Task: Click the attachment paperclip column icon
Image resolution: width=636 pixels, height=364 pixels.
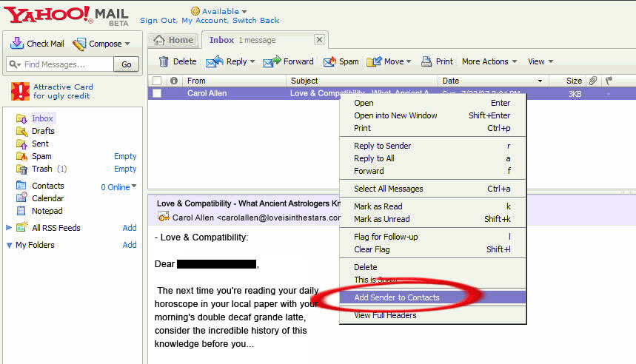Action: pos(593,81)
